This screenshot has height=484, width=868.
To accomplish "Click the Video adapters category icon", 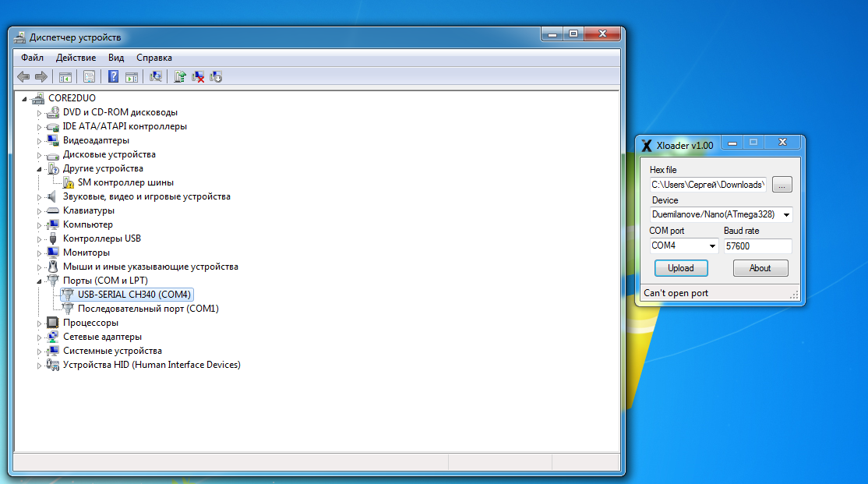I will pos(52,140).
